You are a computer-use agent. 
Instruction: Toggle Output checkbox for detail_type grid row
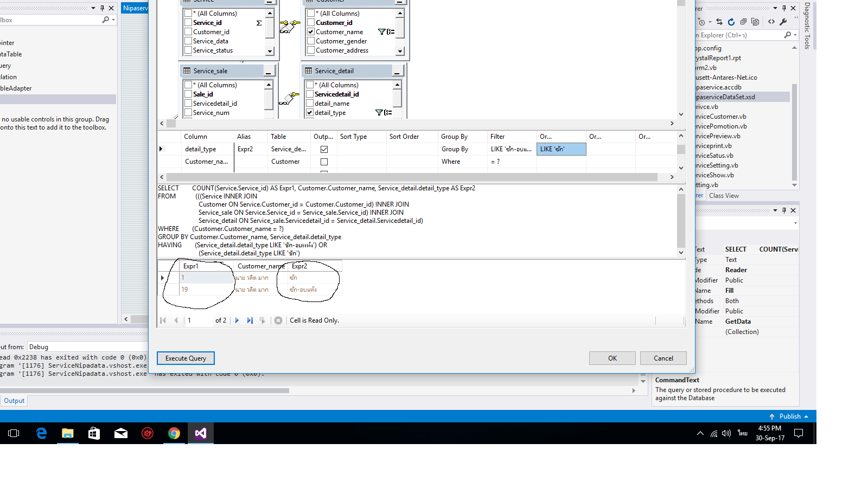[x=324, y=149]
